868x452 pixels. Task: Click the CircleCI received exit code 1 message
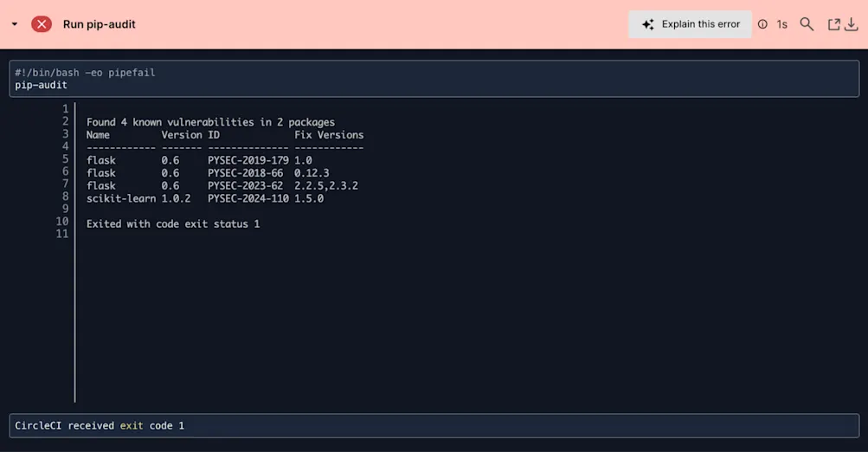tap(100, 425)
